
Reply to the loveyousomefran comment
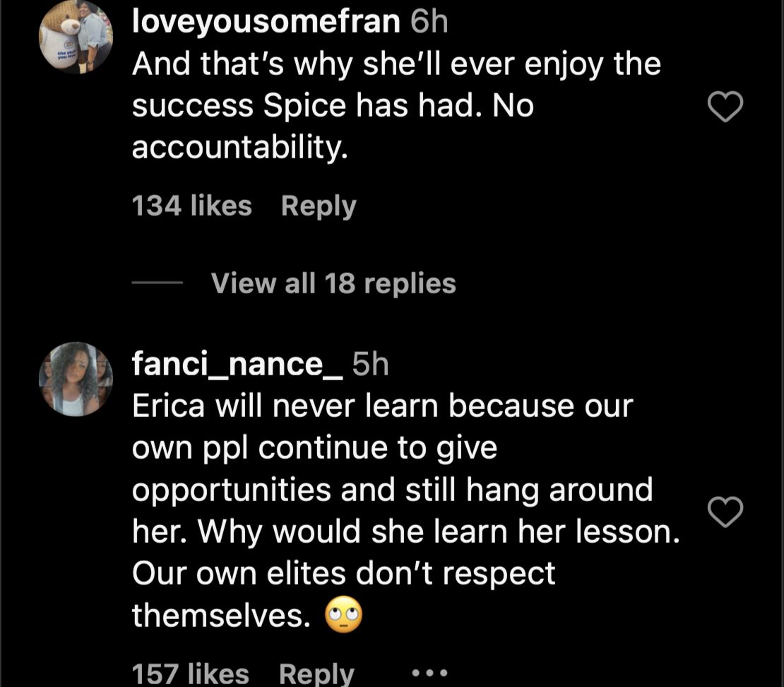click(x=319, y=206)
